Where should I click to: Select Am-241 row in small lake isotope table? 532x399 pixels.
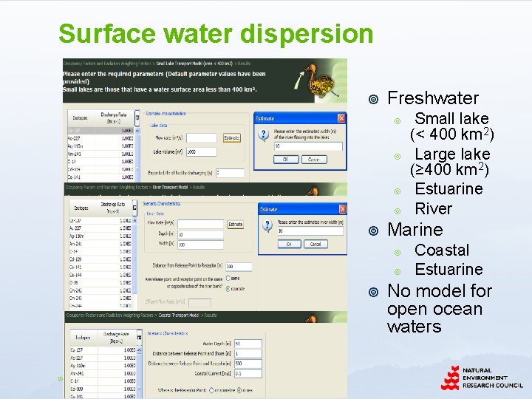(100, 154)
